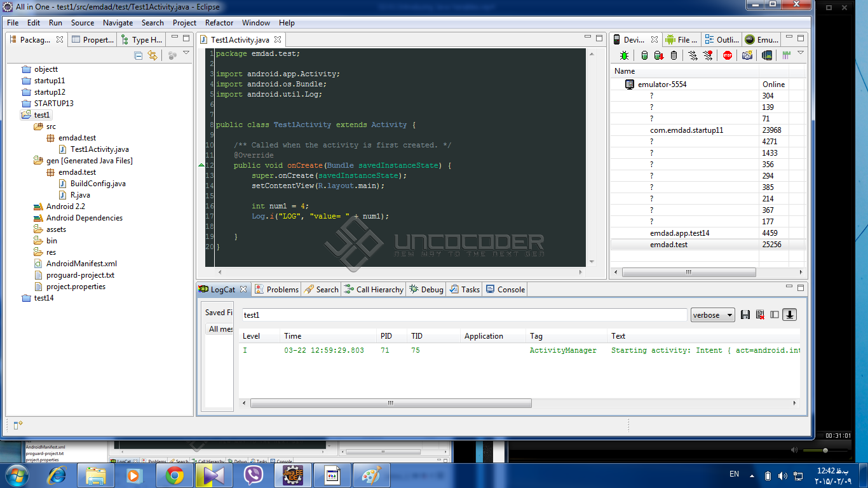Open the Window menu
The width and height of the screenshot is (868, 488).
[x=256, y=23]
